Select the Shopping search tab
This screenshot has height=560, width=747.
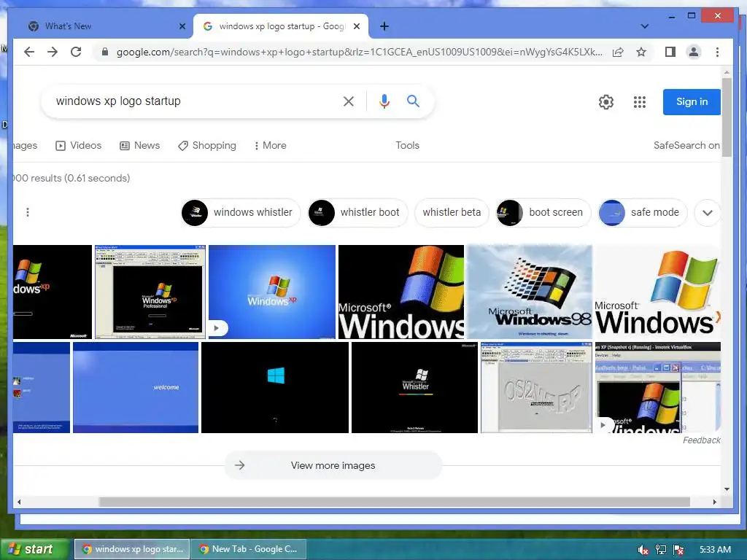(207, 145)
